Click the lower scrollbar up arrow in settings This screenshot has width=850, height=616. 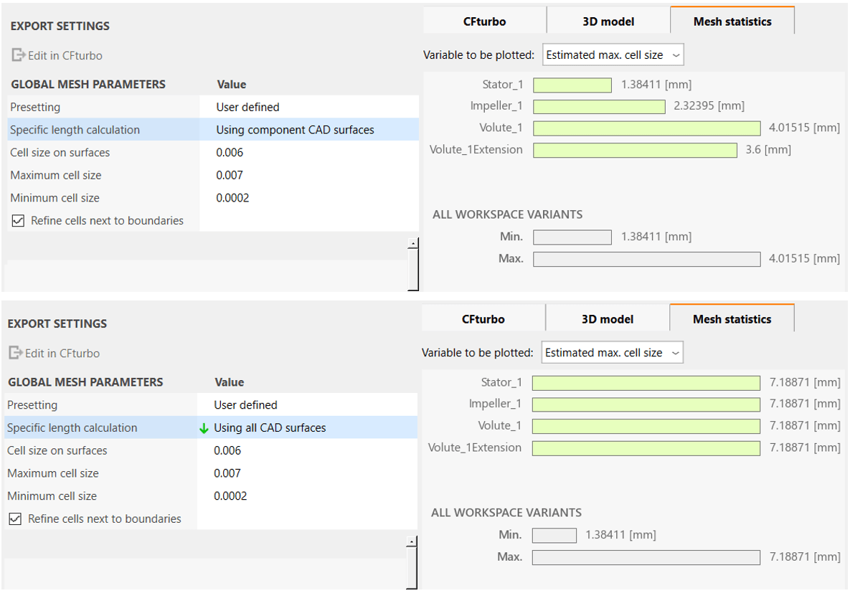412,541
